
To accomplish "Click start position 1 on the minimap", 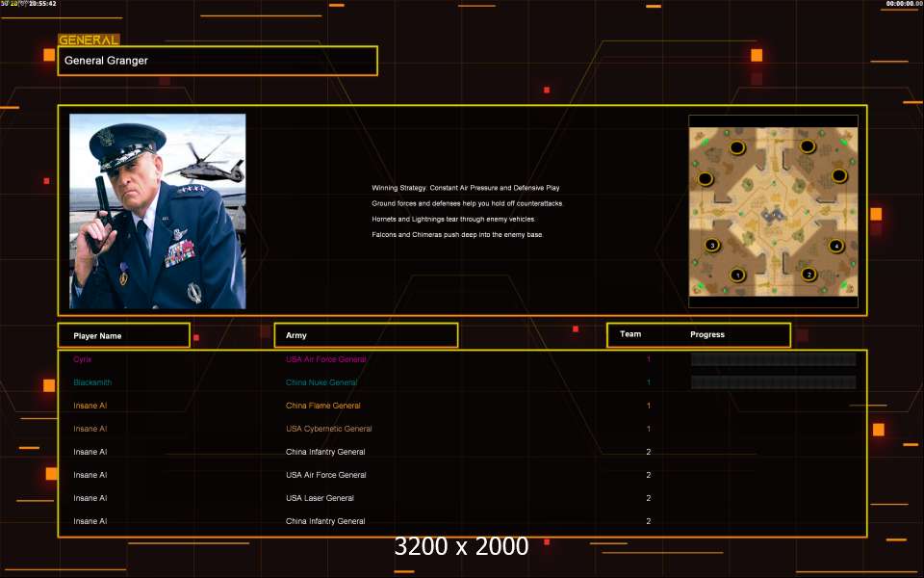I will pyautogui.click(x=738, y=275).
